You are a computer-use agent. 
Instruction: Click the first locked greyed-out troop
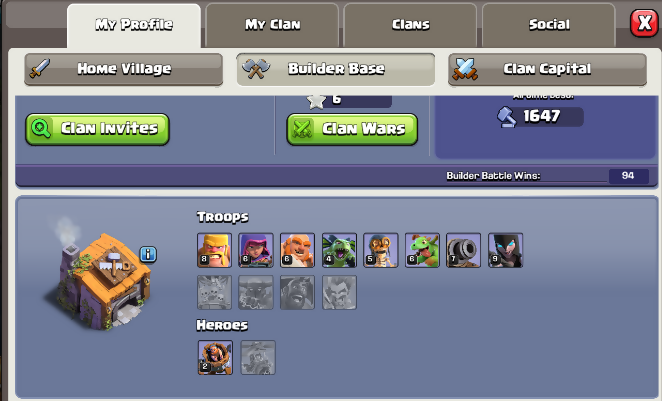click(214, 293)
